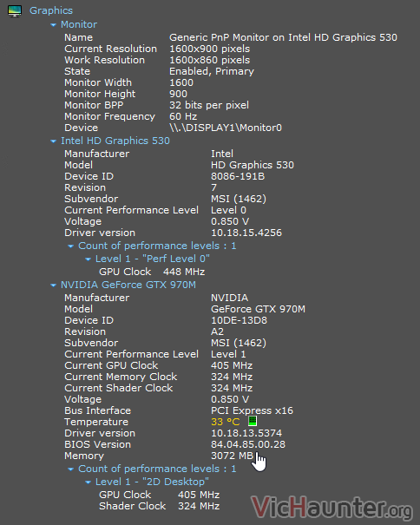Select Level 1 - "2D Desktop" label
This screenshot has width=420, height=525.
[152, 482]
